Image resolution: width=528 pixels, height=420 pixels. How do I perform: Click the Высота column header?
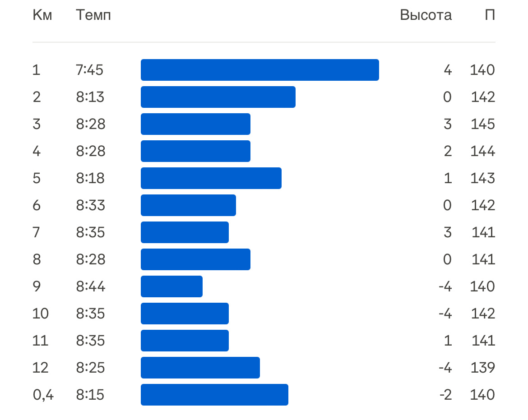pyautogui.click(x=426, y=15)
